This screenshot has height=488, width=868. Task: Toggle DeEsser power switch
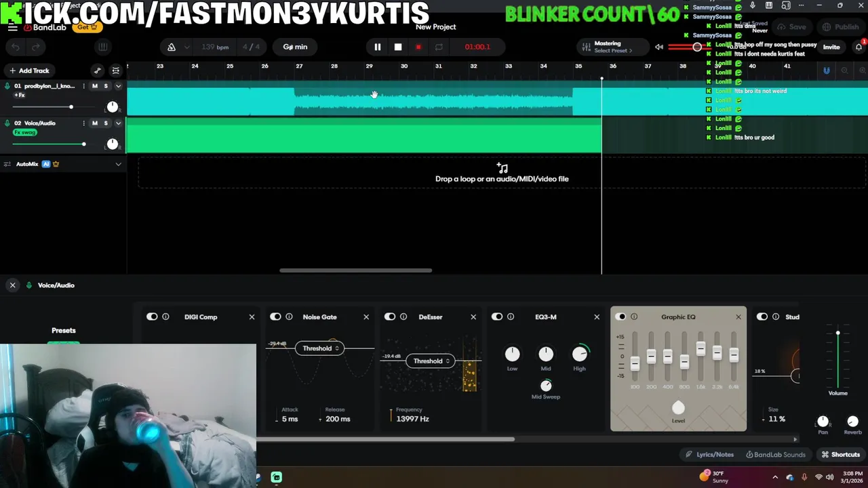(390, 317)
